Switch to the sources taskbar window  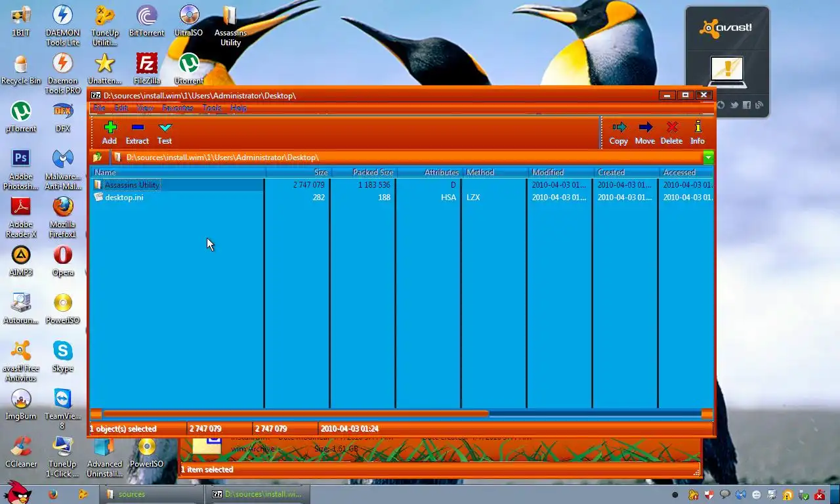(152, 494)
